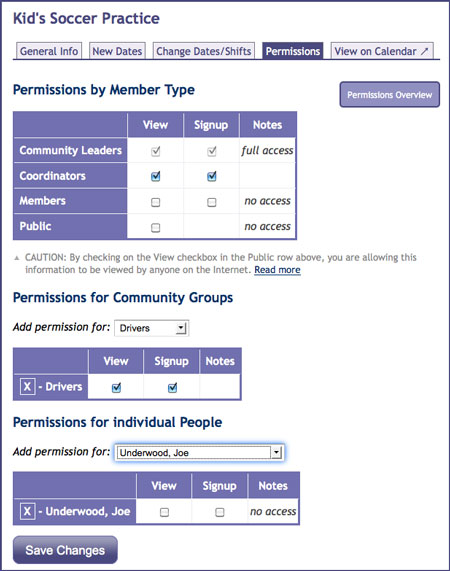
Task: Go to Change Dates/Shifts tab
Action: pyautogui.click(x=204, y=51)
